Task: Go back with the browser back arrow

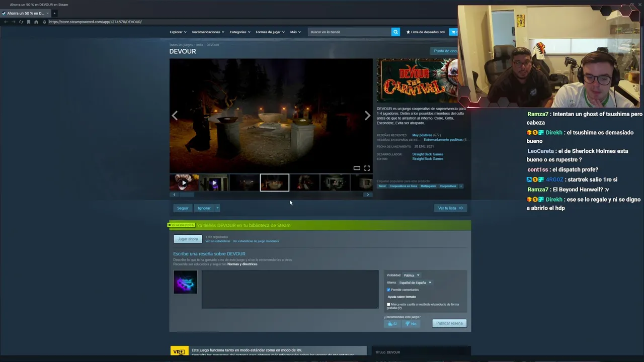Action: (6, 22)
